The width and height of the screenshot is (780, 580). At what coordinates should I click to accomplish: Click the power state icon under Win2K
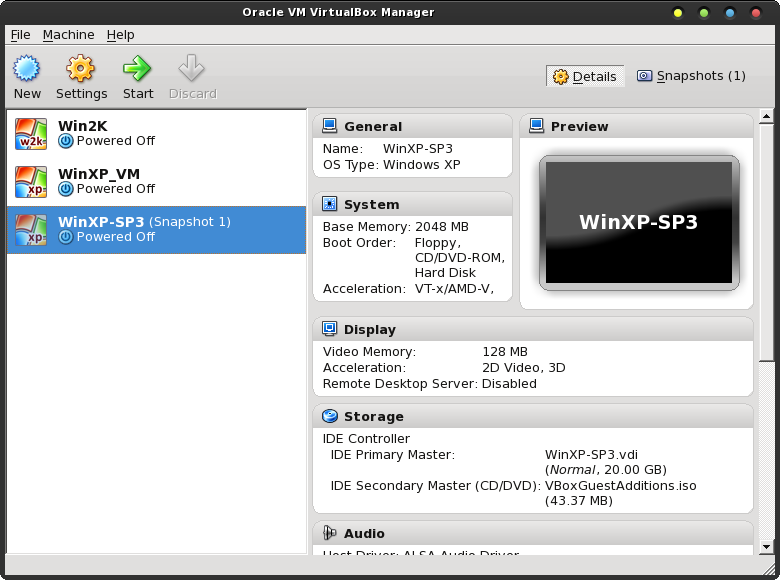[66, 141]
